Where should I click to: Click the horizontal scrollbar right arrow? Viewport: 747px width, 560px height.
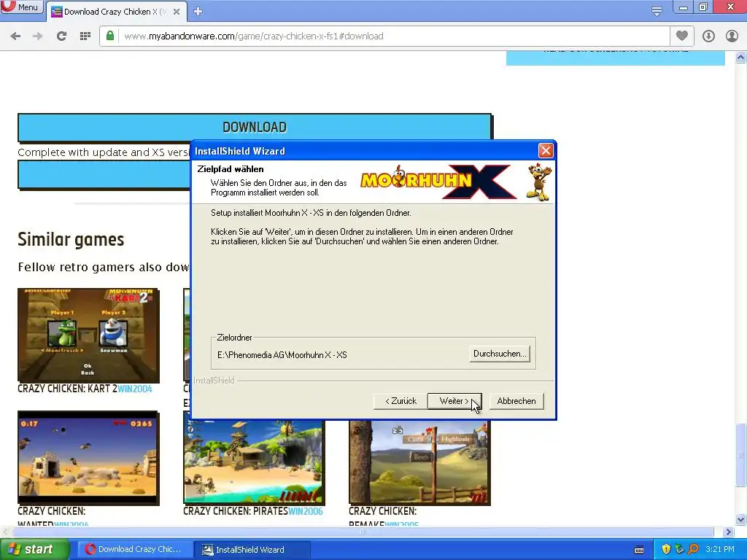coord(729,532)
